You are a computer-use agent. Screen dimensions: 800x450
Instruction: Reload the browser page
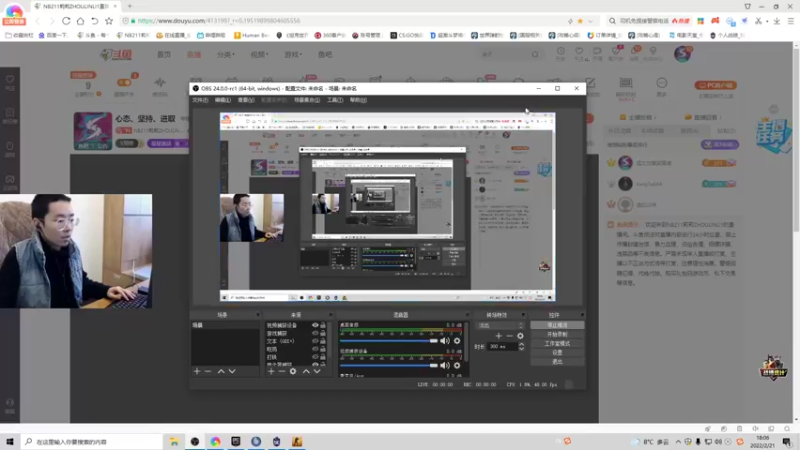(66, 21)
